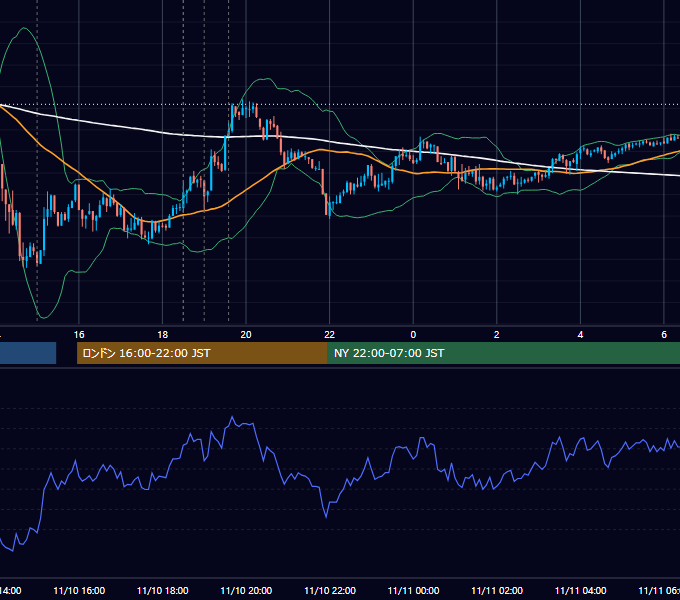Click the 11/10 20:00 date label

click(246, 590)
